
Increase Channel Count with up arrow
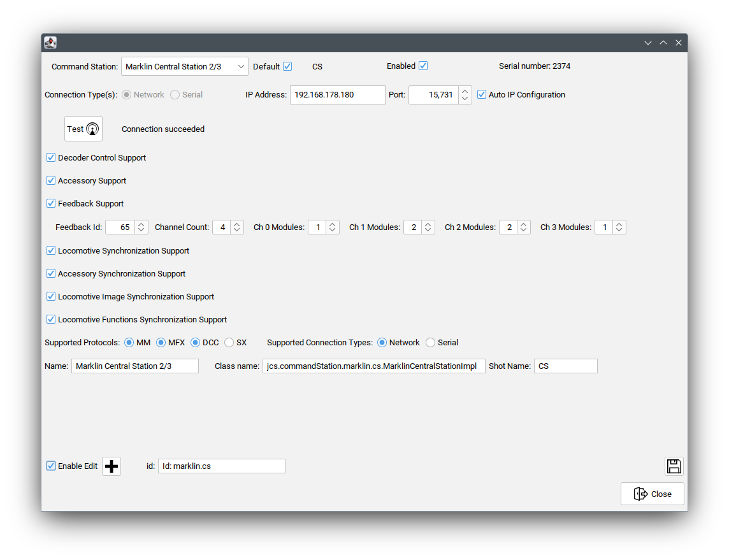237,224
